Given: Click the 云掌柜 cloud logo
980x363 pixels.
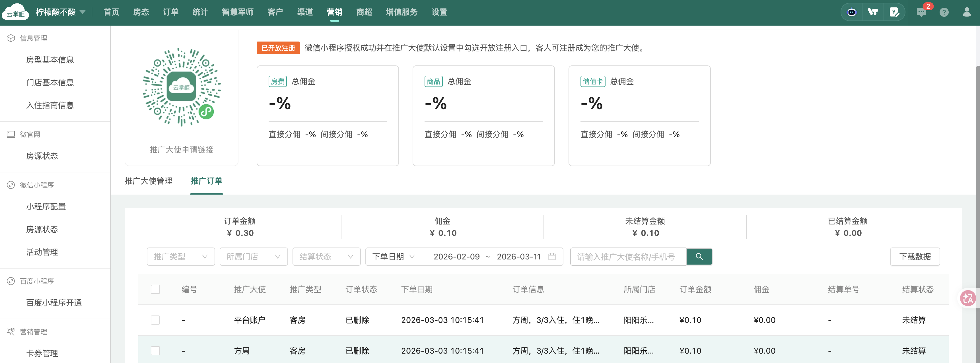Looking at the screenshot, I should click(x=15, y=12).
